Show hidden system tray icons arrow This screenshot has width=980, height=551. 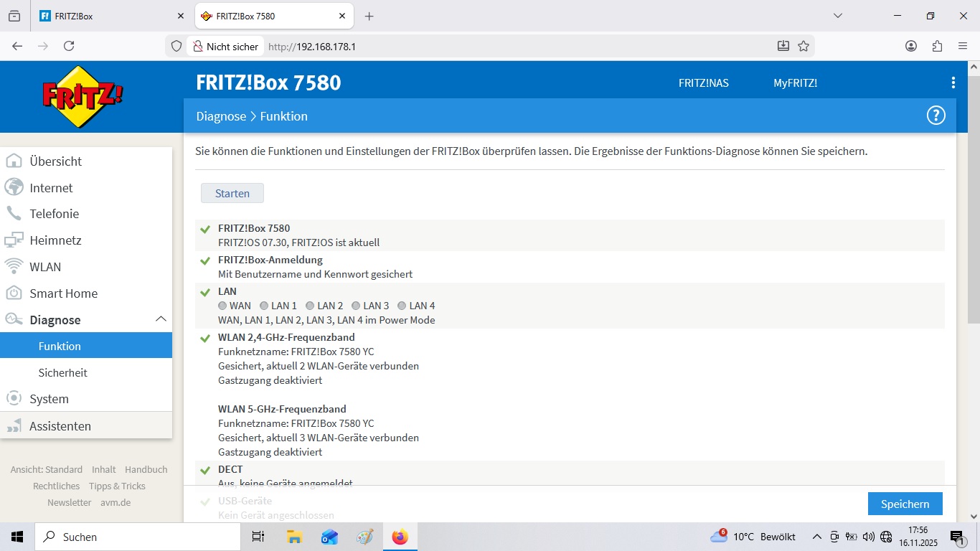pyautogui.click(x=816, y=537)
